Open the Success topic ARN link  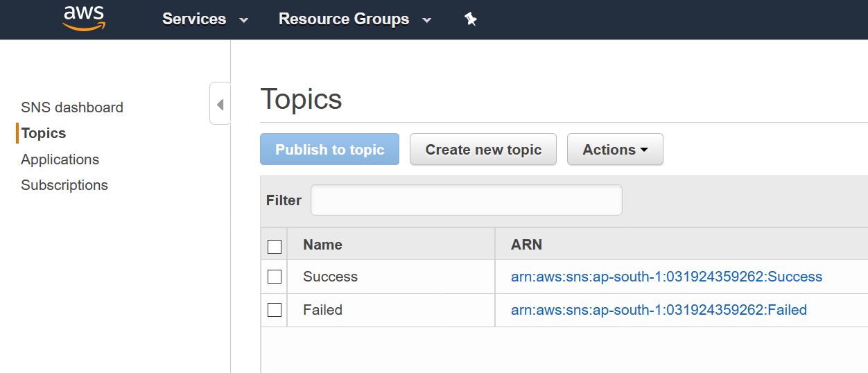[x=666, y=277]
